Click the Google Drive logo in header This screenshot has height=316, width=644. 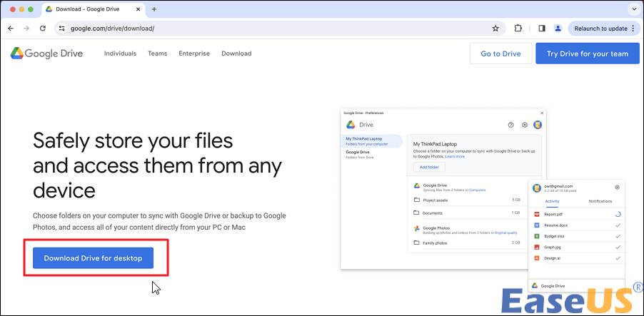point(46,53)
